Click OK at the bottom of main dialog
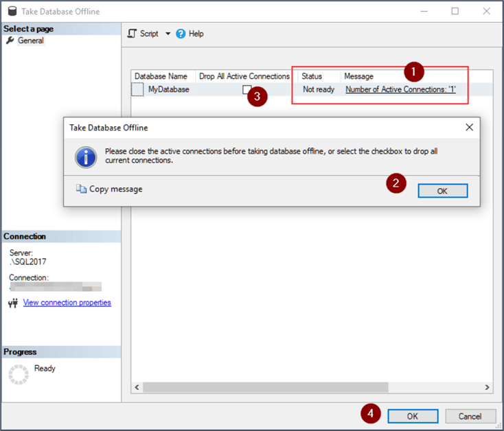 pos(413,416)
